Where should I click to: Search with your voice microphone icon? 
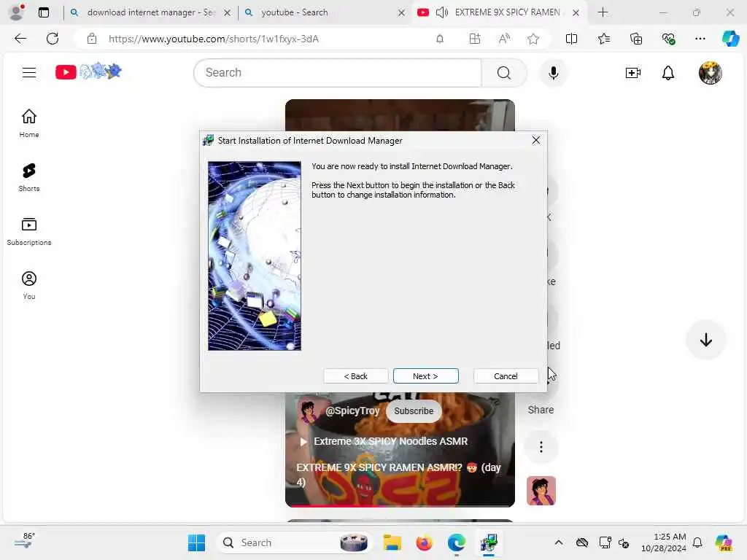coord(553,73)
